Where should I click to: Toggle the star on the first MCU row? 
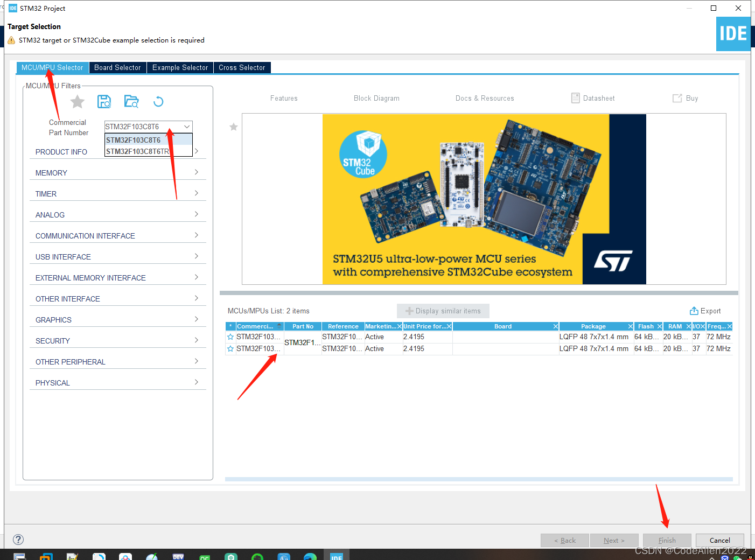point(230,336)
